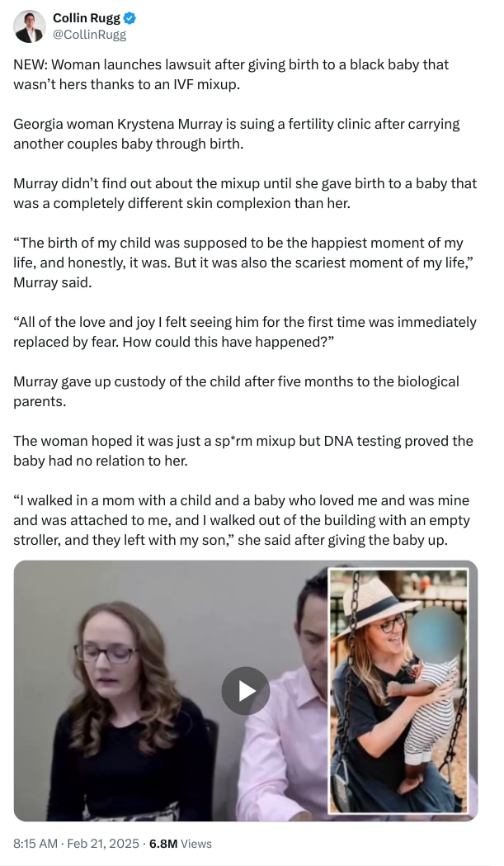Play the embedded video
The width and height of the screenshot is (504, 866).
tap(245, 690)
